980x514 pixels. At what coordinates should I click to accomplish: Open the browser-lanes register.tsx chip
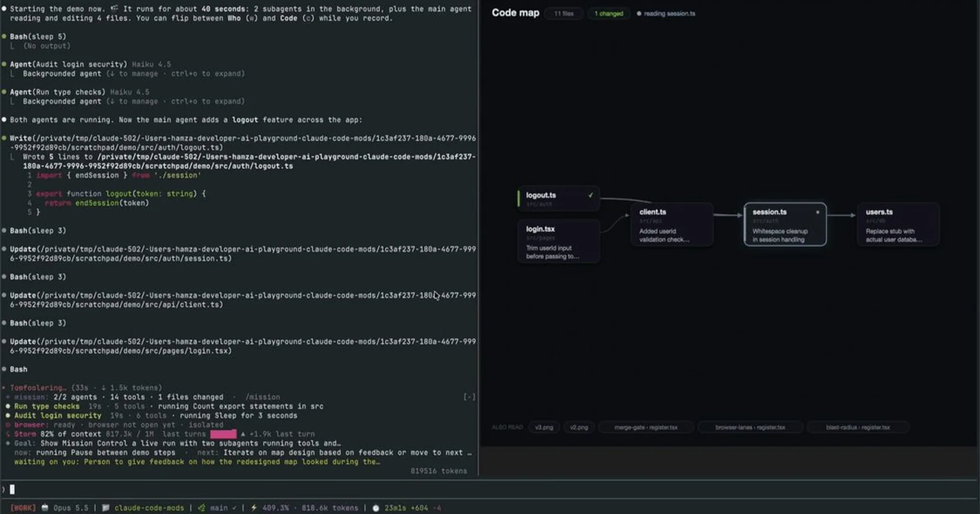[x=750, y=427]
